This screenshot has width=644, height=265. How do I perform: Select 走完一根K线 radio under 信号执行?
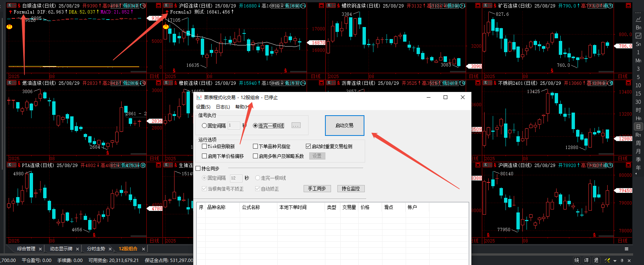click(x=255, y=126)
